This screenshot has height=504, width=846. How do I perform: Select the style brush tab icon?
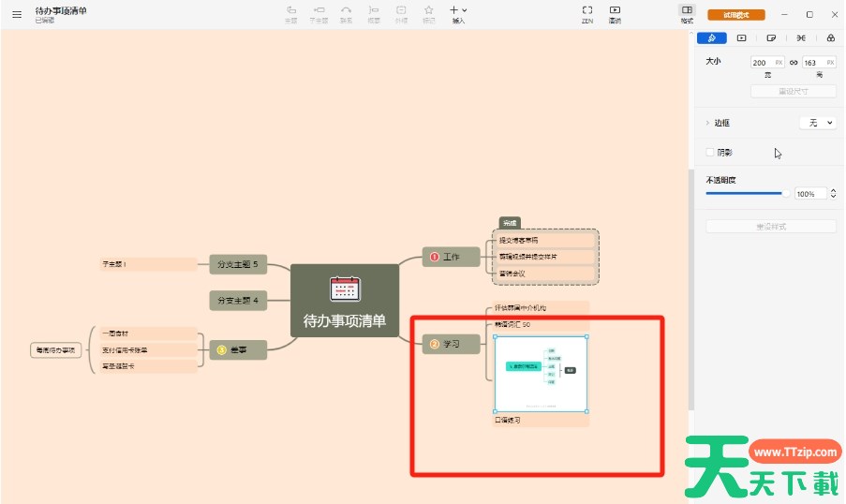point(712,38)
